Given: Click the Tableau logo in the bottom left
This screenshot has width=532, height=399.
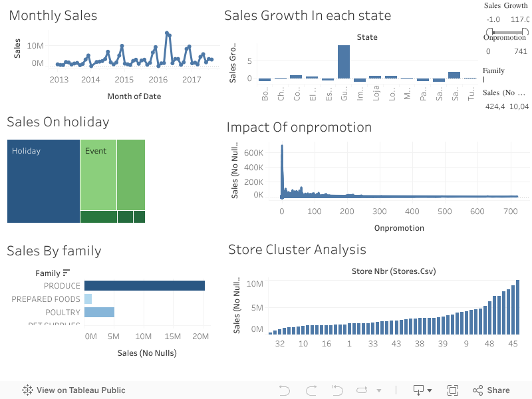Looking at the screenshot, I should coord(27,390).
